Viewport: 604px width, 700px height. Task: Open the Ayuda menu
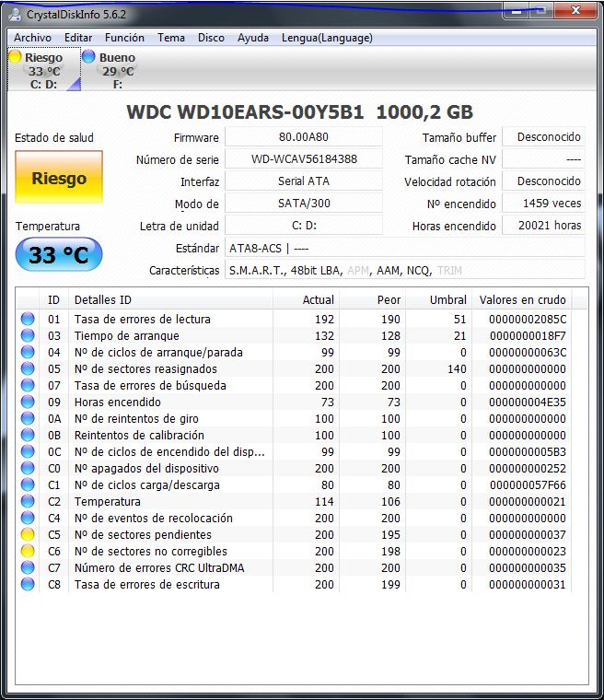[x=253, y=38]
